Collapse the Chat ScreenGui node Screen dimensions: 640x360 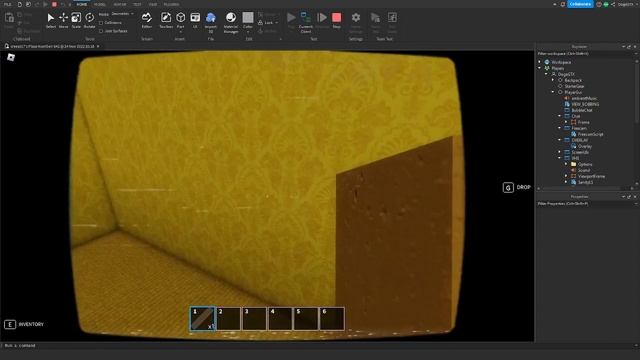(x=560, y=116)
